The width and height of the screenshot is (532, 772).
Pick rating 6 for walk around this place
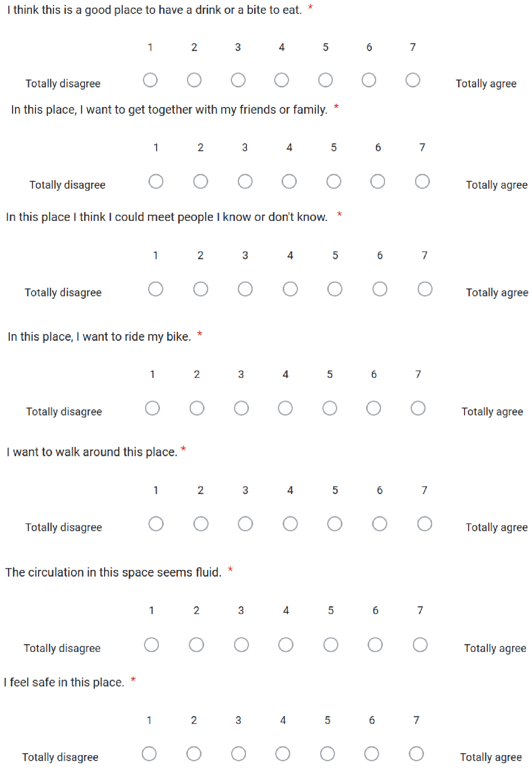pyautogui.click(x=380, y=523)
